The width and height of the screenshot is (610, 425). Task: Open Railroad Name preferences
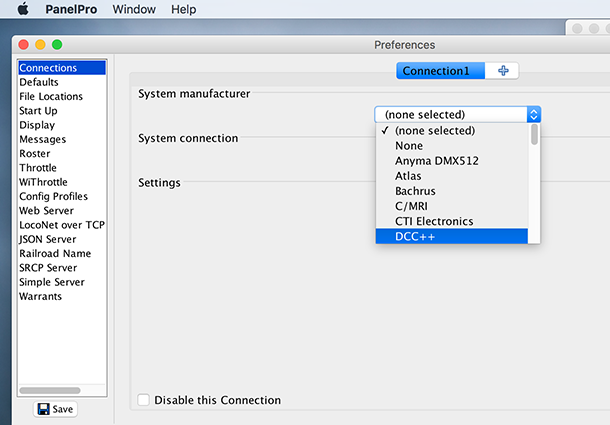62,253
